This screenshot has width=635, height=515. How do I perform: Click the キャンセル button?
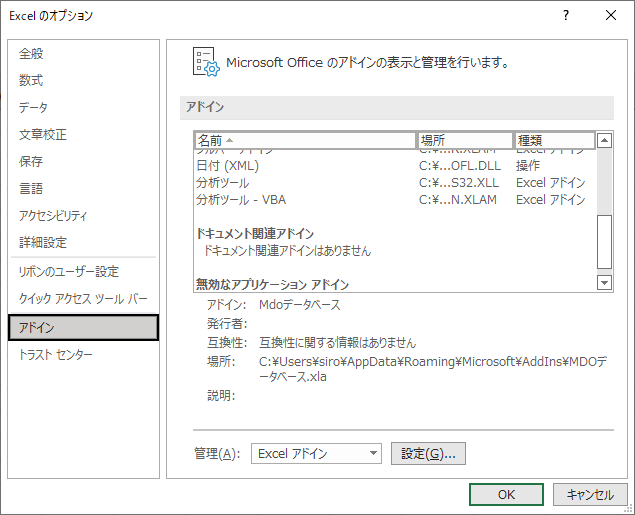pyautogui.click(x=590, y=494)
